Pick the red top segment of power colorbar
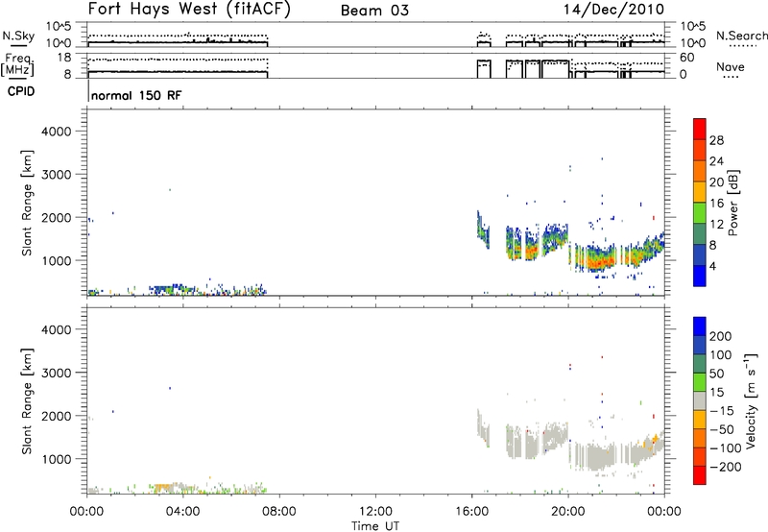 (x=700, y=129)
